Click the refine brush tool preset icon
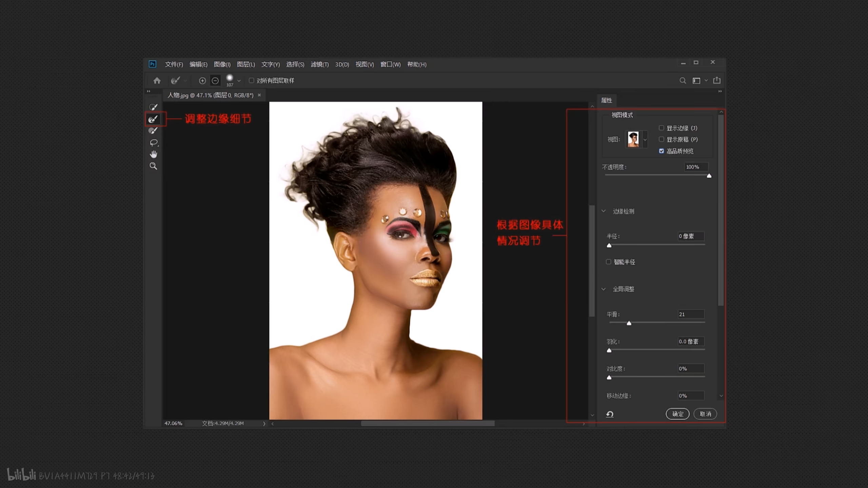Image resolution: width=868 pixels, height=488 pixels. coord(175,81)
